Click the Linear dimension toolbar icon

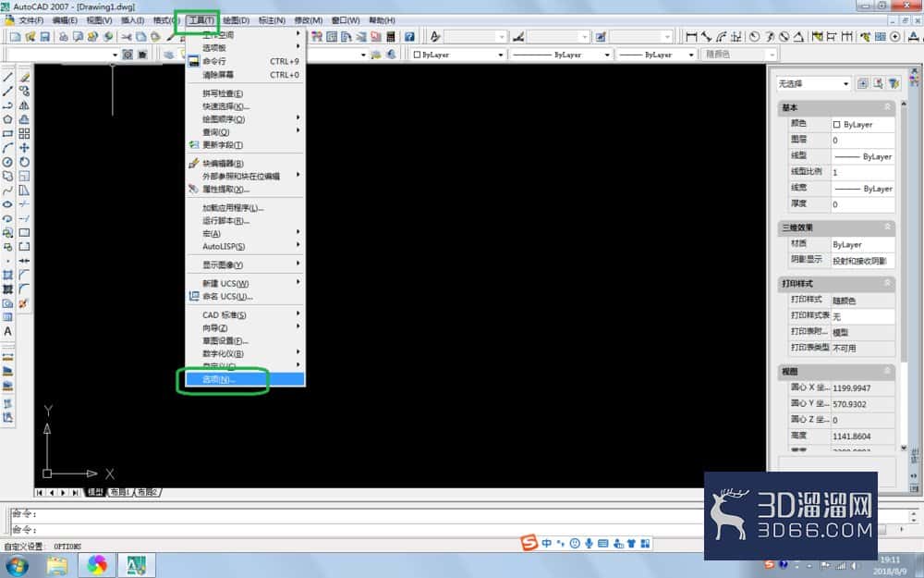[692, 37]
